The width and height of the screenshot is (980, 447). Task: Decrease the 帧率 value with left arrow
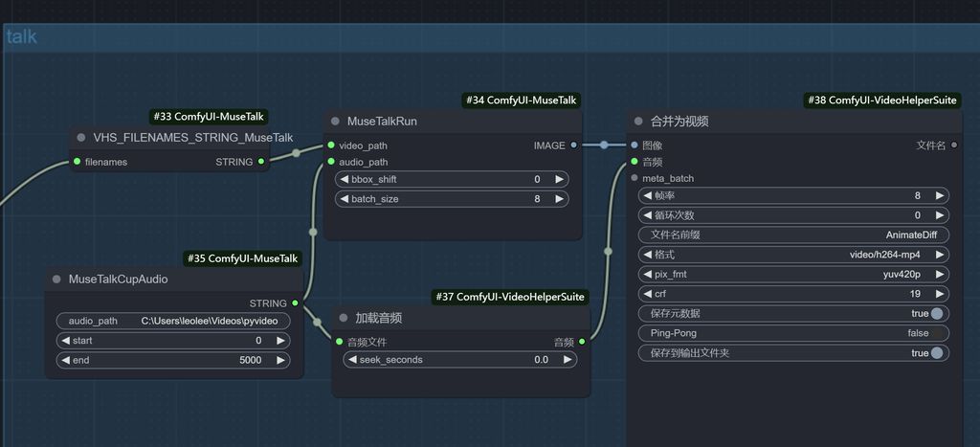tap(646, 195)
